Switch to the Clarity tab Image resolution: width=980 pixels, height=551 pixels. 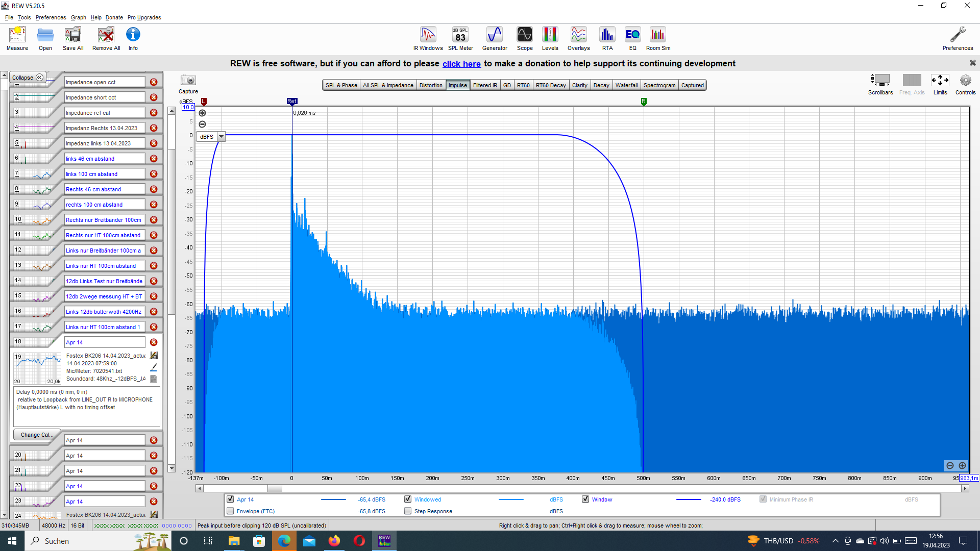579,85
